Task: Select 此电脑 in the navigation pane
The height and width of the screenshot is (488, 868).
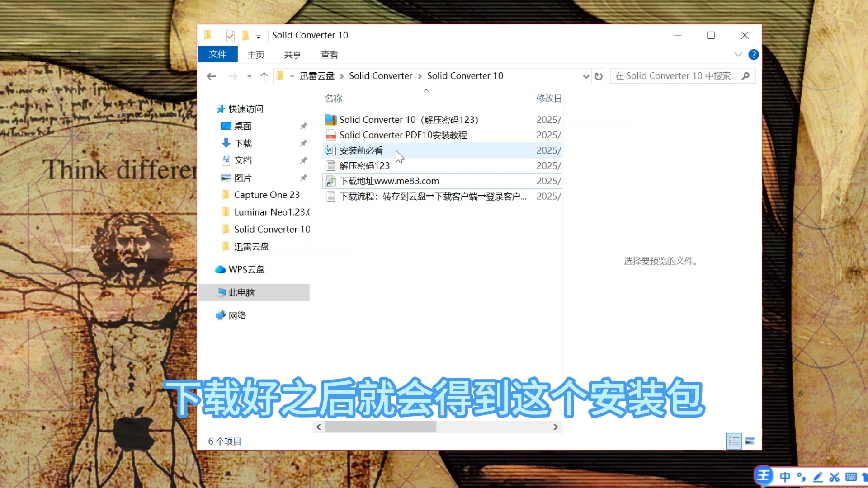Action: click(241, 292)
